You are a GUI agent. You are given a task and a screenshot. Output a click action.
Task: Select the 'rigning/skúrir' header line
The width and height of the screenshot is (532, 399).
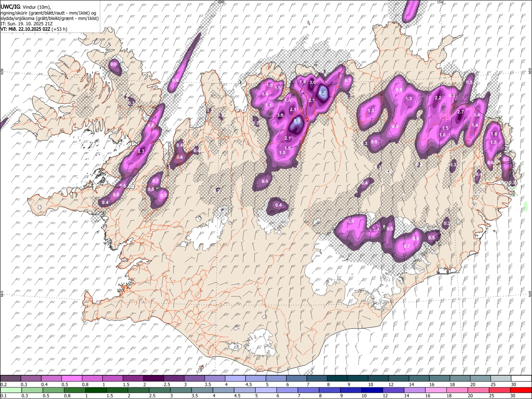pyautogui.click(x=48, y=12)
